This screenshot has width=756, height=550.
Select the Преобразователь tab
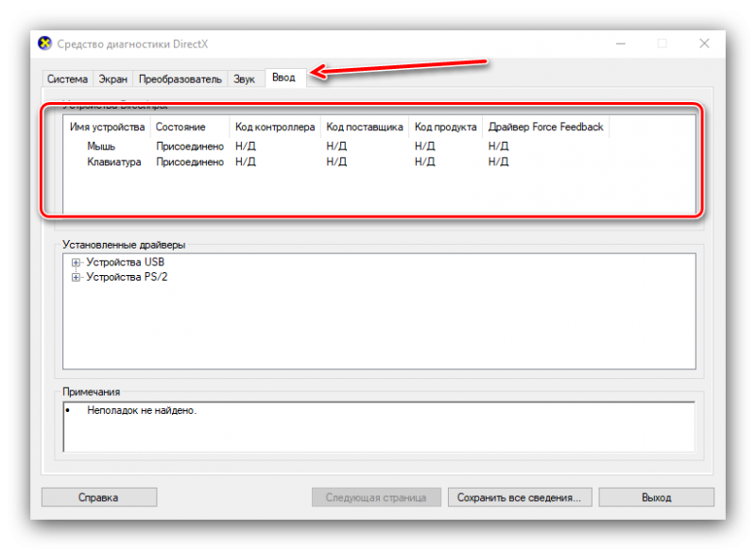pos(180,79)
